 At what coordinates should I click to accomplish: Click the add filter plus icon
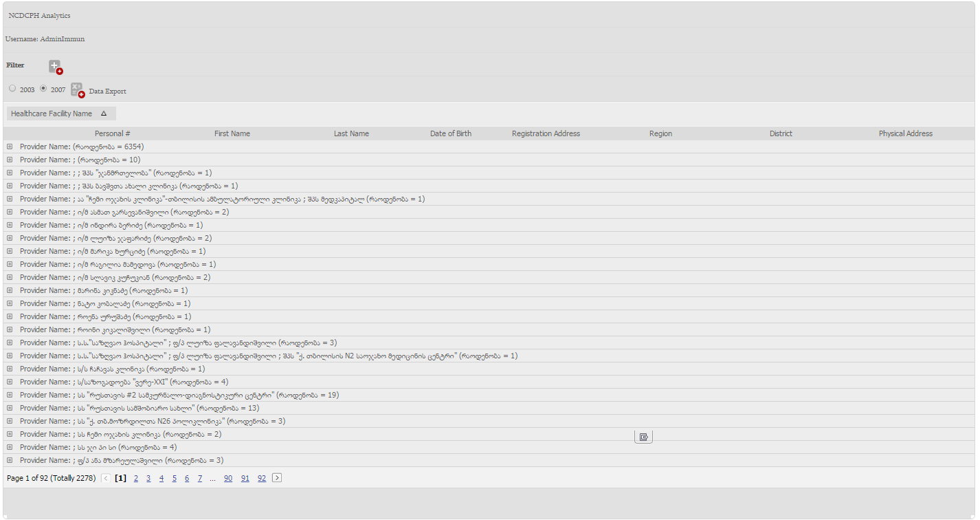[x=55, y=67]
